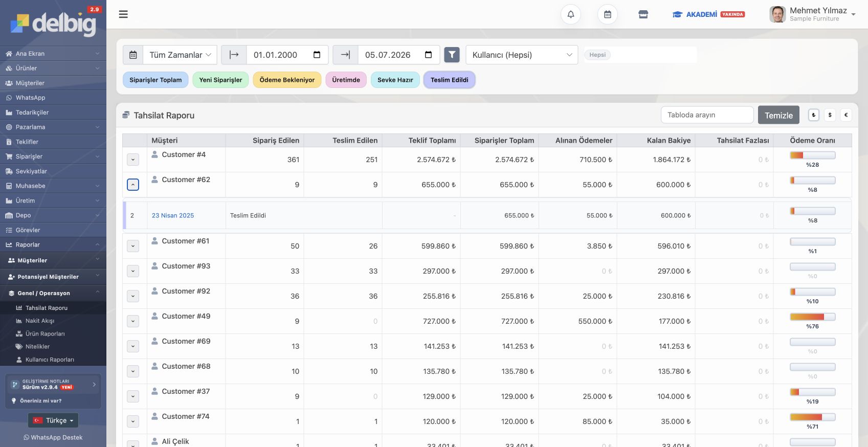Open Sevkiyatlar sidebar item
The image size is (868, 447).
[x=53, y=171]
